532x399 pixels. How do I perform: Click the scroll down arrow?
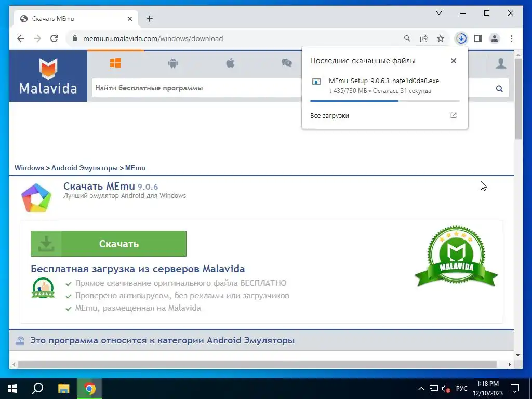point(518,355)
